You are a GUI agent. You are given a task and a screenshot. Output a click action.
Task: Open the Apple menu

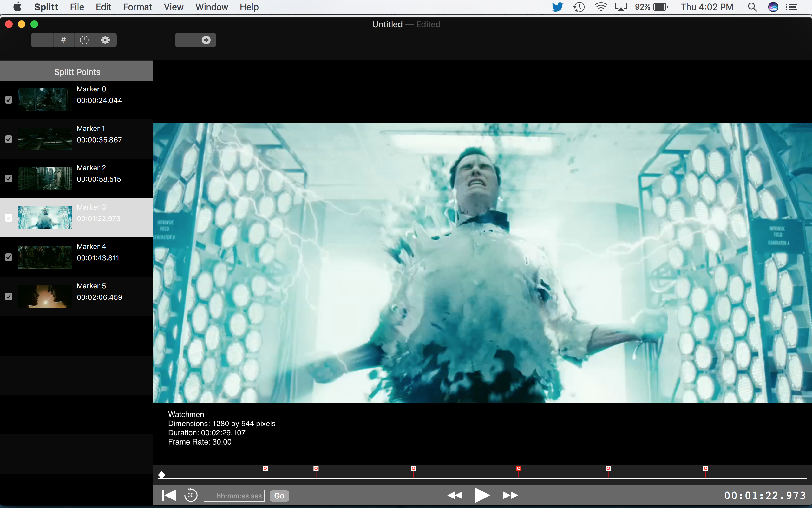[x=17, y=7]
